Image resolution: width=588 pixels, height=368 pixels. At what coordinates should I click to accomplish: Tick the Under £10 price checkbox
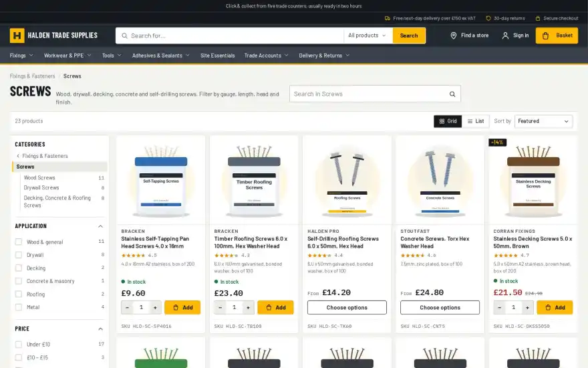point(19,345)
